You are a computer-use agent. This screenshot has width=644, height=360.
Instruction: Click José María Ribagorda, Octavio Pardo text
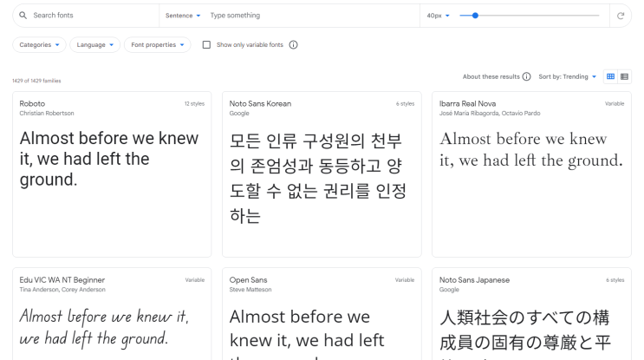(490, 114)
